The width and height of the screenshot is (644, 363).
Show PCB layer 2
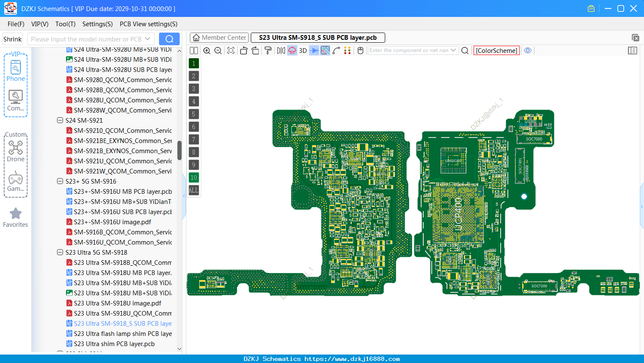(x=194, y=76)
